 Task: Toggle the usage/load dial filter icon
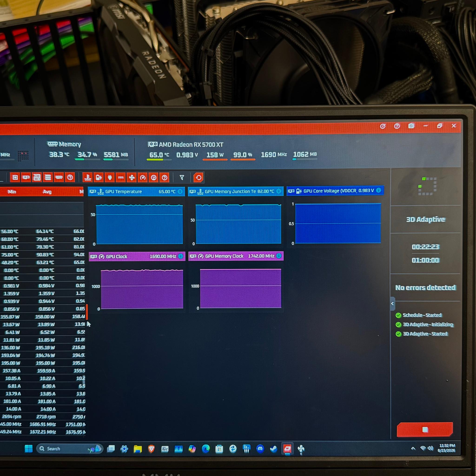(154, 178)
